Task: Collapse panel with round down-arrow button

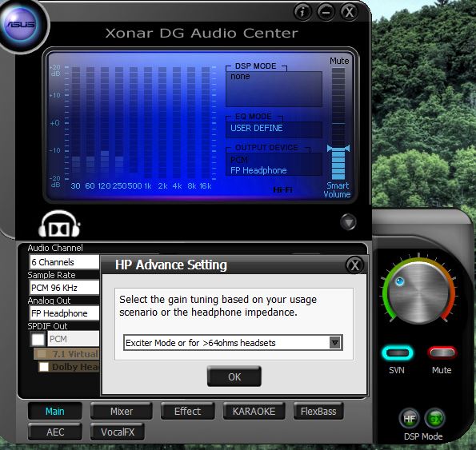Action: (x=348, y=222)
